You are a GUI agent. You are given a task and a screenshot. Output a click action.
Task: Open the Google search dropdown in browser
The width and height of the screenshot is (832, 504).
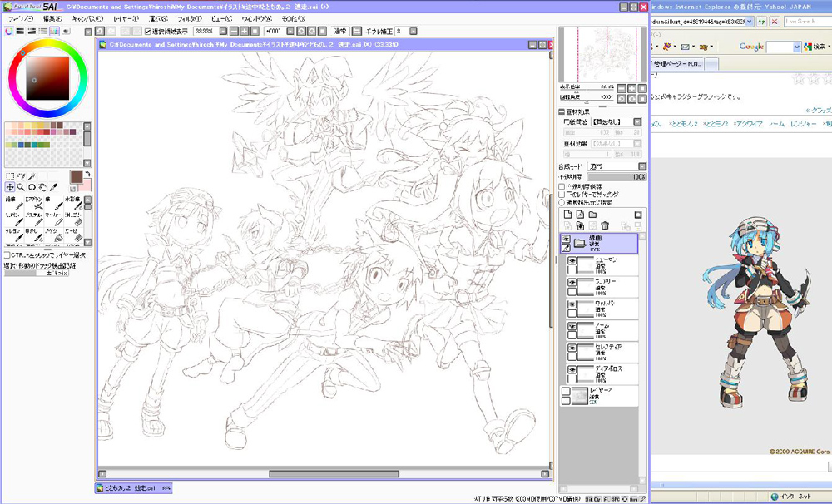click(796, 47)
